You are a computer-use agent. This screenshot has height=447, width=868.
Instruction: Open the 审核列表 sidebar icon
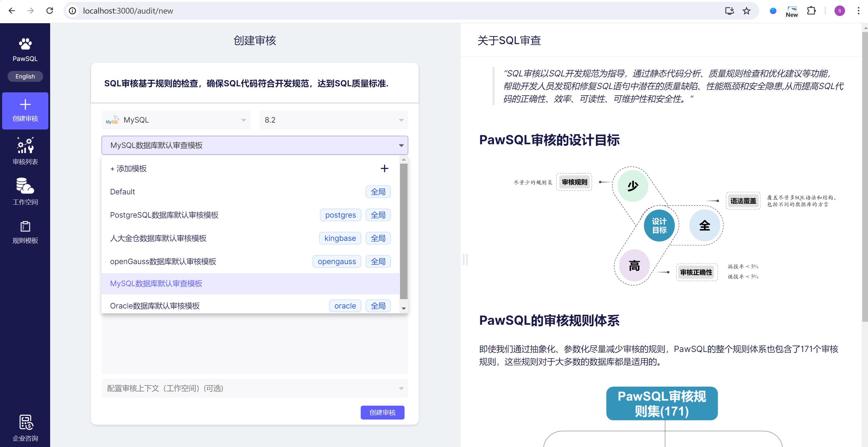(x=25, y=145)
